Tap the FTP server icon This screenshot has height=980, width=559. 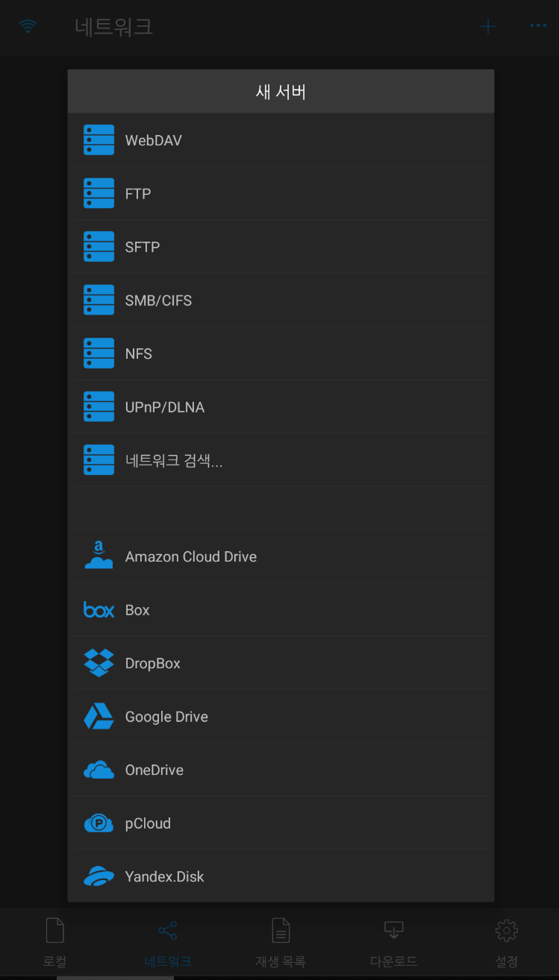(x=99, y=193)
